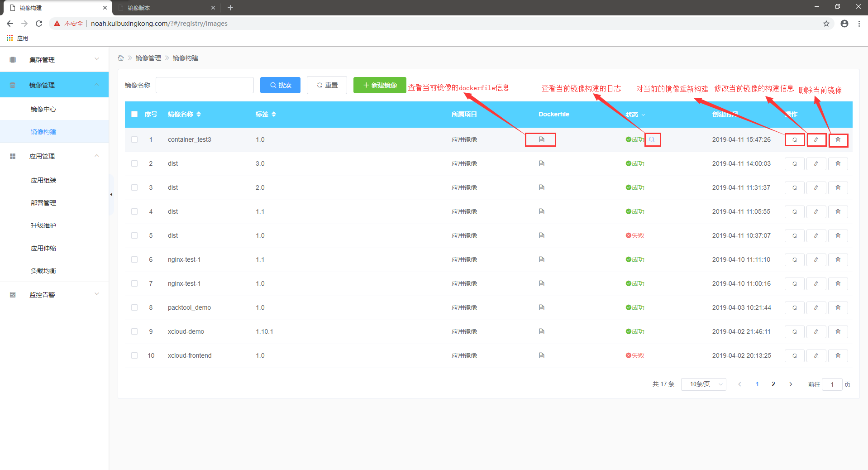Click 镜像管理 in the breadcrumb
Viewport: 868px width, 470px height.
[x=148, y=58]
